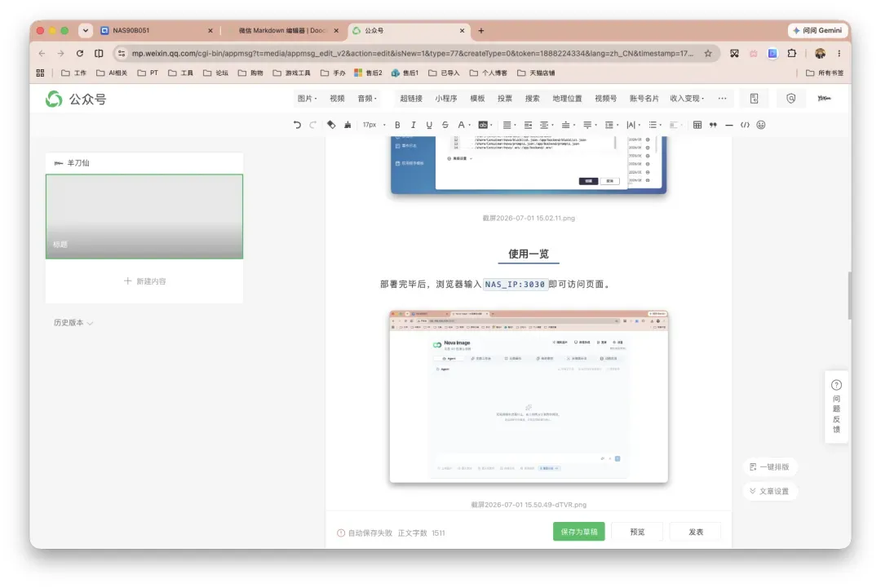Viewport: 881px width, 588px height.
Task: Select the format painter icon
Action: [331, 126]
